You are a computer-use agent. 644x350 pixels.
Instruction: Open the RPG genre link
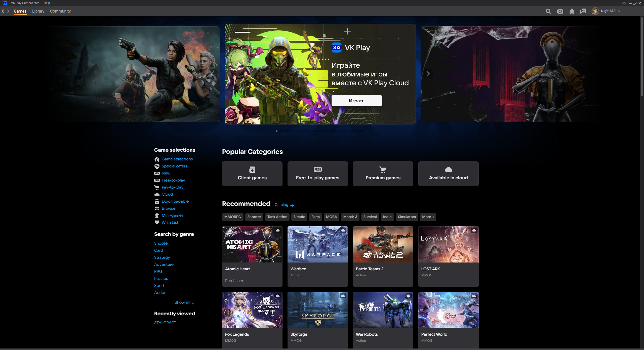coord(158,272)
